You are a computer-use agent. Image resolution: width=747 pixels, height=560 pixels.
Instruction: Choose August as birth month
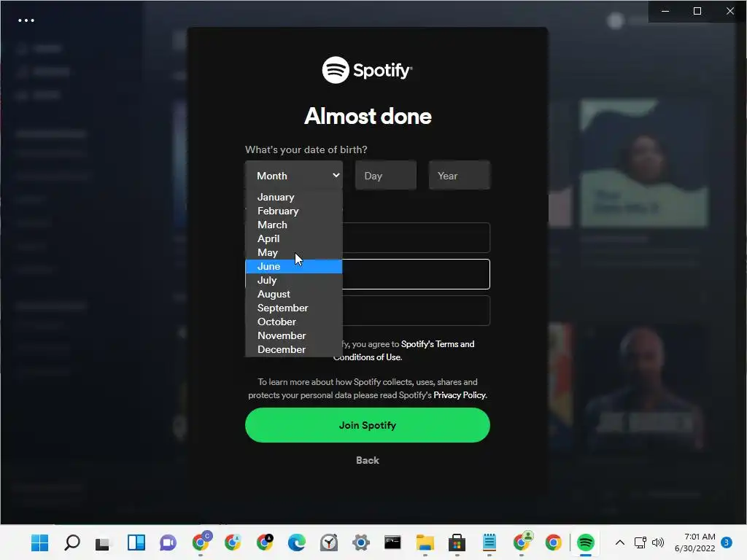point(293,294)
